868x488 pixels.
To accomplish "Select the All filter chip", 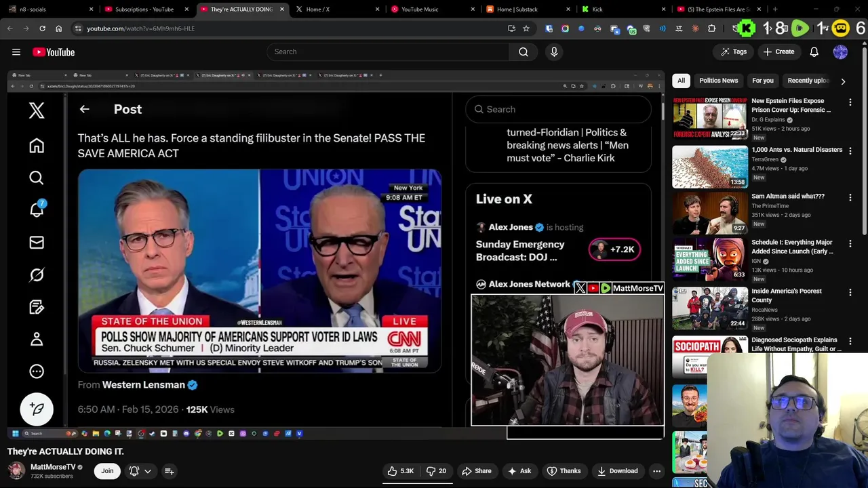I will click(x=681, y=81).
